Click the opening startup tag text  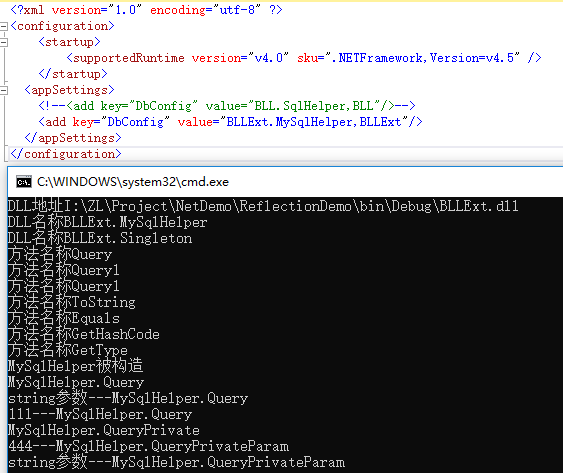(x=69, y=42)
